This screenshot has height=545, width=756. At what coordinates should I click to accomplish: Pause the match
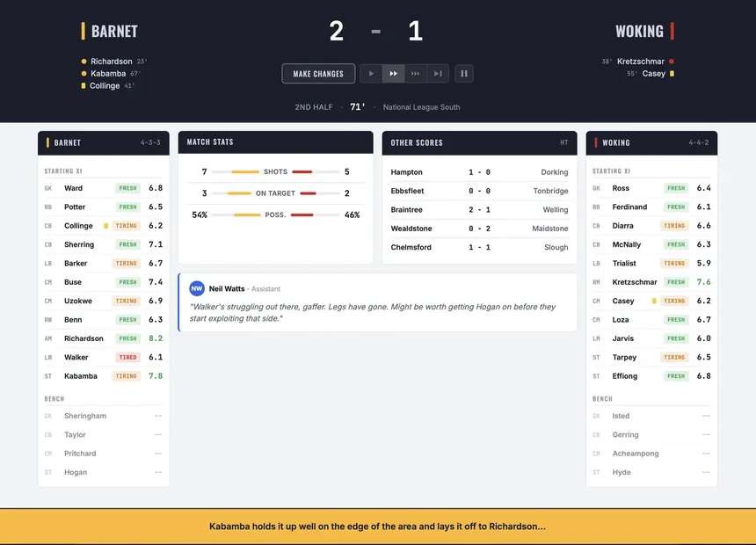tap(464, 74)
